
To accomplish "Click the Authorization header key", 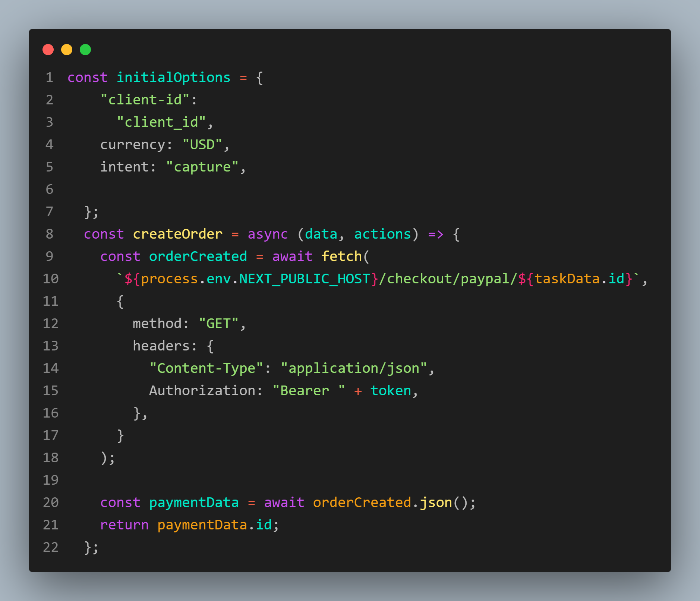I will [202, 391].
